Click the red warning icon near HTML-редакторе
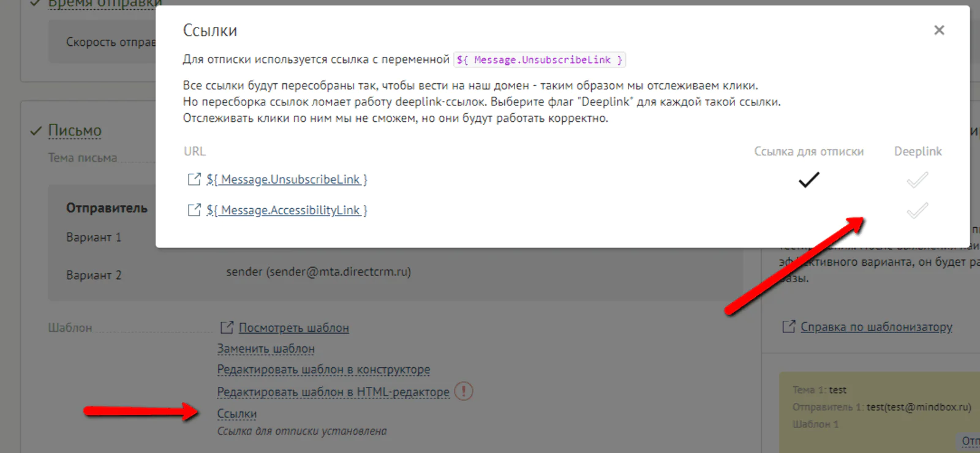Viewport: 980px width, 453px height. click(x=464, y=391)
